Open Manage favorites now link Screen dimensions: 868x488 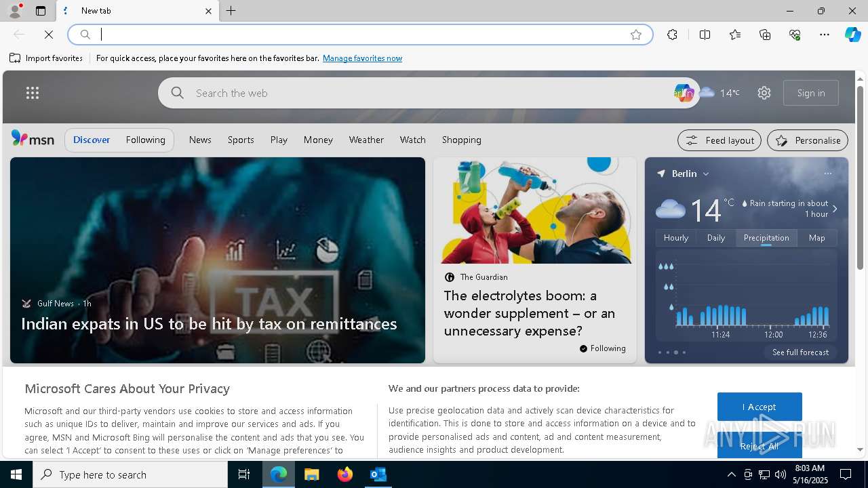(x=362, y=58)
